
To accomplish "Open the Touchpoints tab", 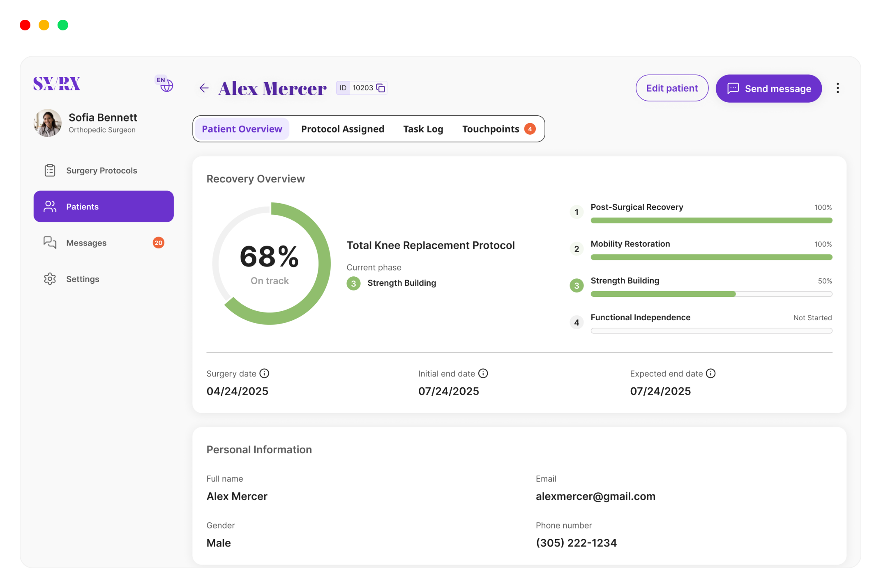I will pos(491,129).
